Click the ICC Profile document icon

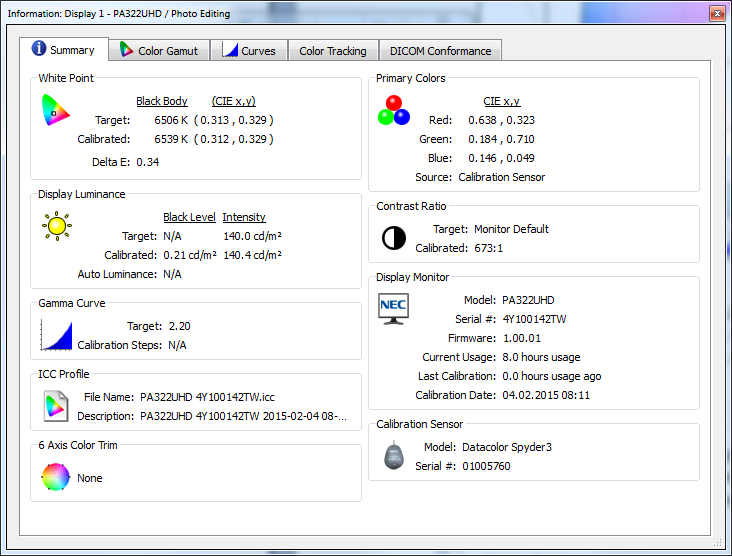coord(56,406)
